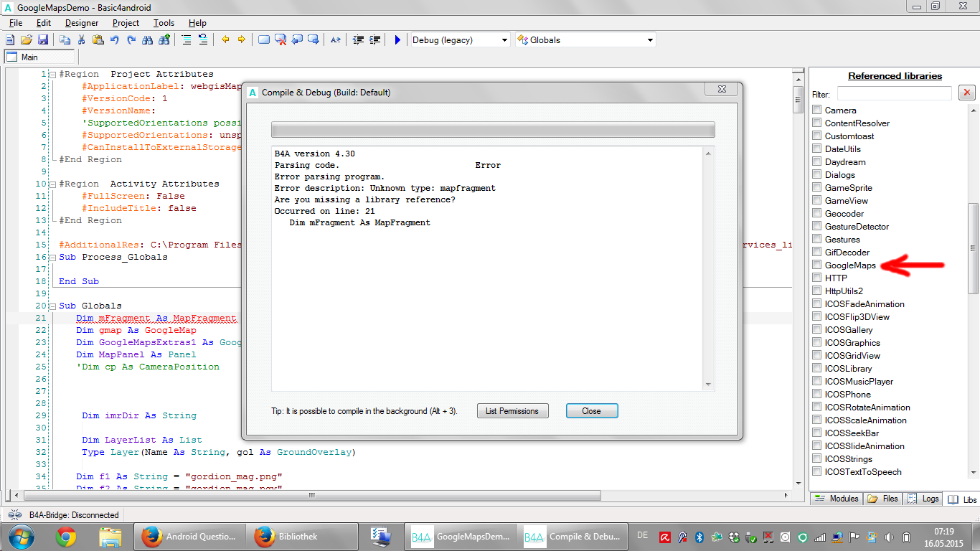Open the Tools menu
The image size is (980, 551).
click(x=163, y=22)
